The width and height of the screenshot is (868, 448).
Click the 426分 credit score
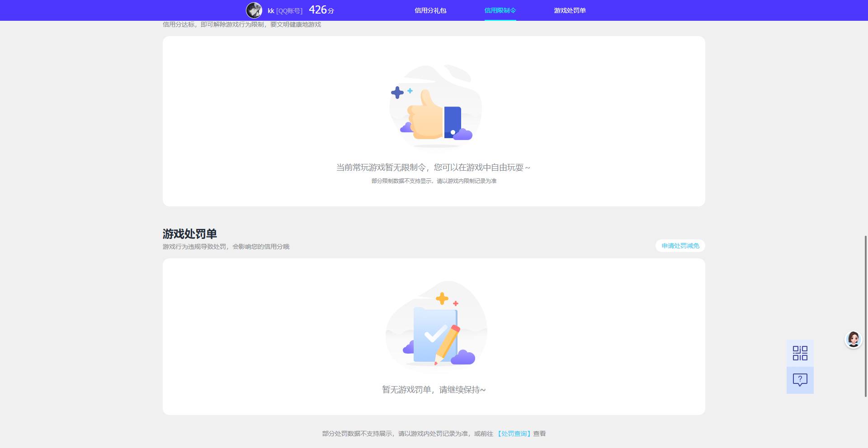[321, 10]
